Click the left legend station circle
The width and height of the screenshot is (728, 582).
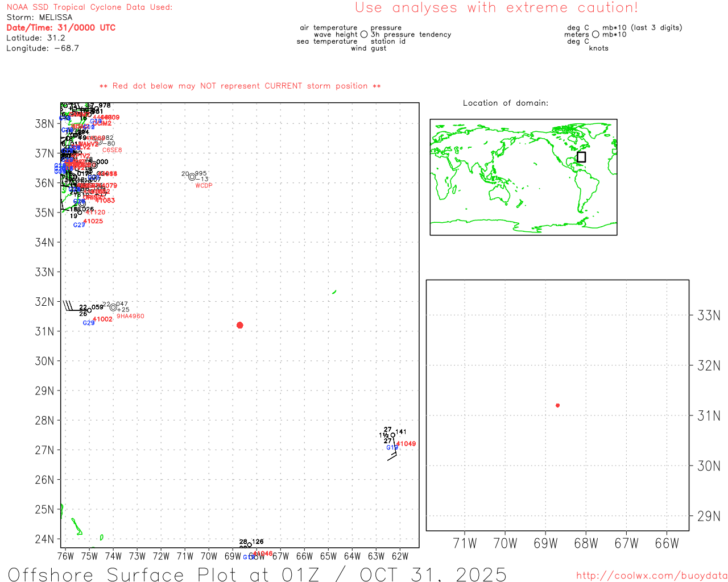tap(364, 35)
